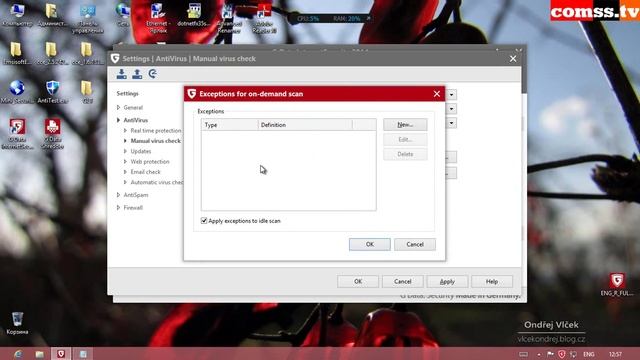Viewport: 640px width, 360px height.
Task: Sort exceptions by the Type column header
Action: pyautogui.click(x=229, y=125)
